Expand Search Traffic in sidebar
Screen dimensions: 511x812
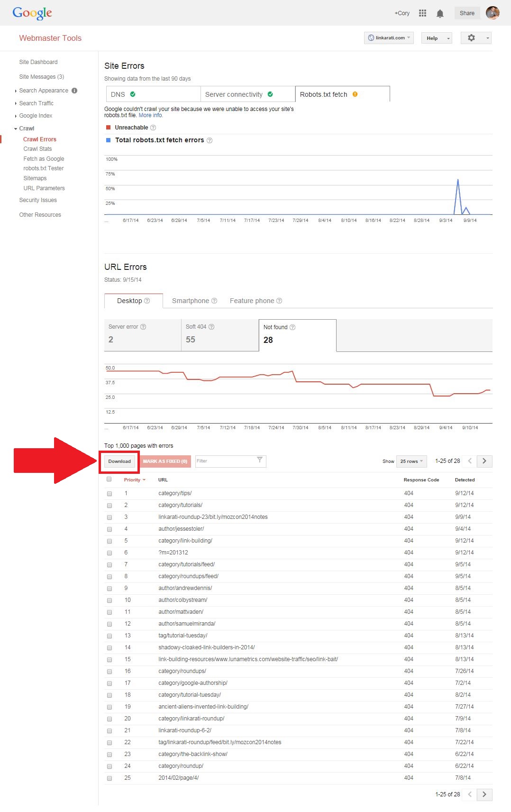coord(36,103)
